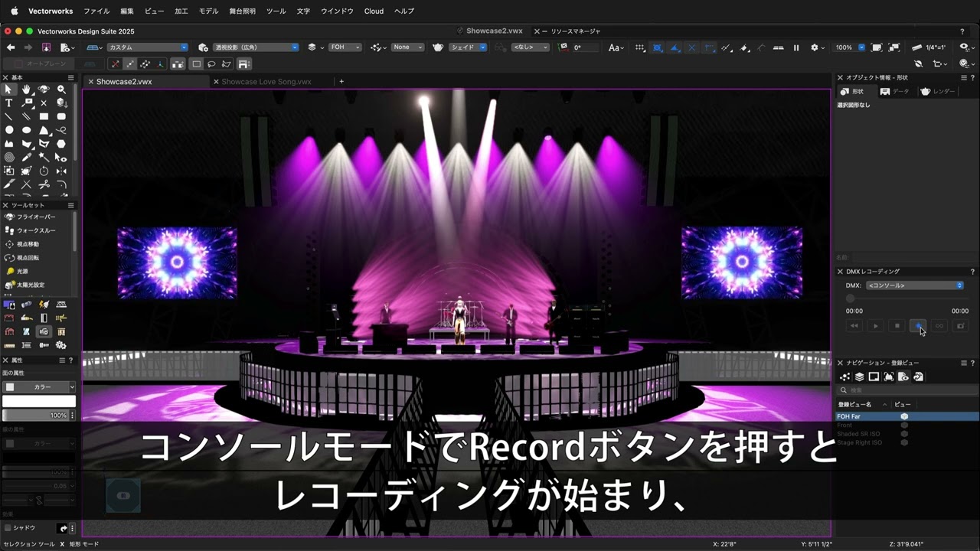The width and height of the screenshot is (980, 551).
Task: Click the camera snapshot icon in DMX recording
Action: pos(960,325)
